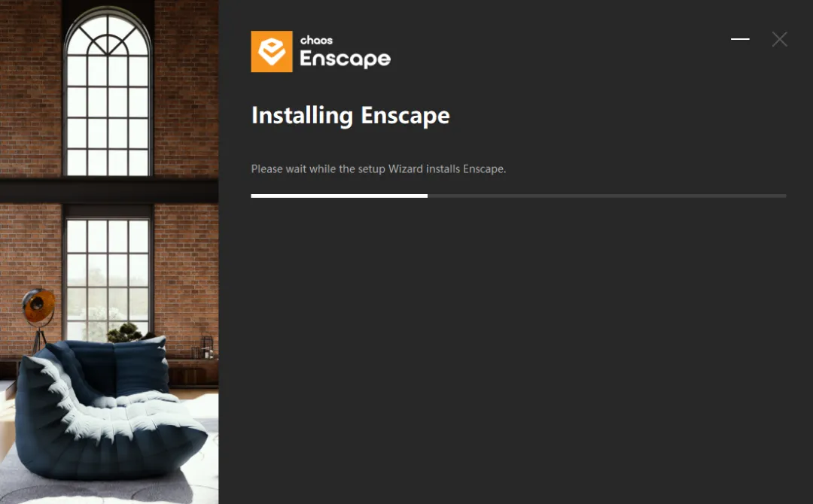The image size is (813, 504).
Task: Click the brick wall right of arched window
Action: (186, 88)
